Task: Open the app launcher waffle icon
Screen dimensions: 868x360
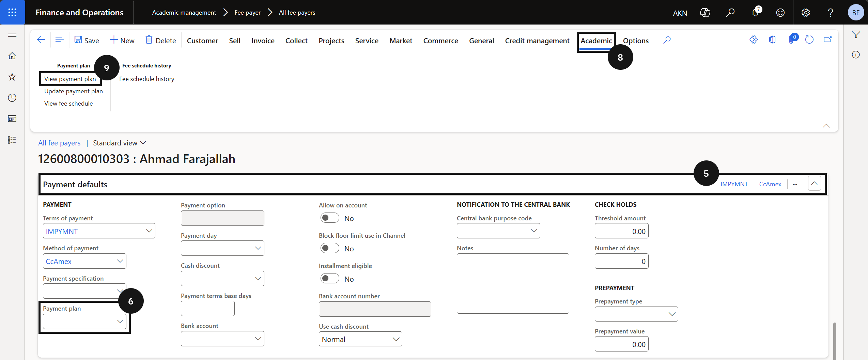Action: pos(12,12)
